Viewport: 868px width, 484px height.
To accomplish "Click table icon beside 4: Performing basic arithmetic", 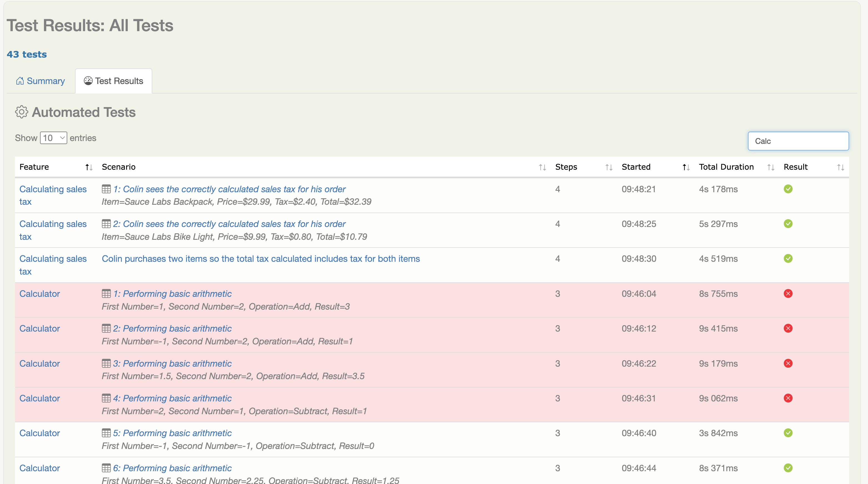I will tap(106, 398).
